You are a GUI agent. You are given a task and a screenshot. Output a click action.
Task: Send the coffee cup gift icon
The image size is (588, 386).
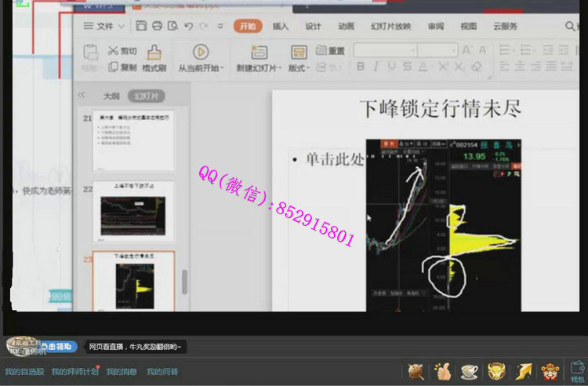tap(470, 371)
